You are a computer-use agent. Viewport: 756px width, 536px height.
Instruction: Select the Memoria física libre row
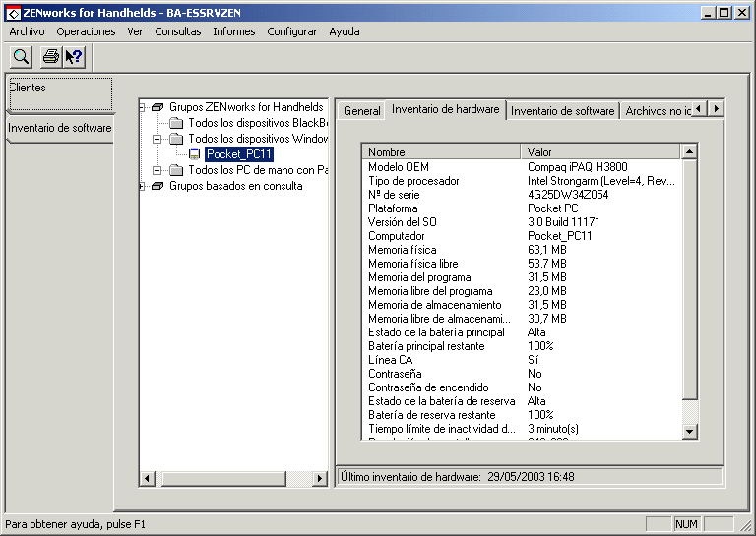click(522, 264)
